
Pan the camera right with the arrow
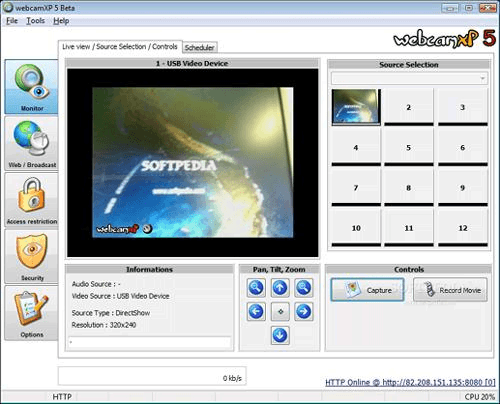click(x=304, y=312)
